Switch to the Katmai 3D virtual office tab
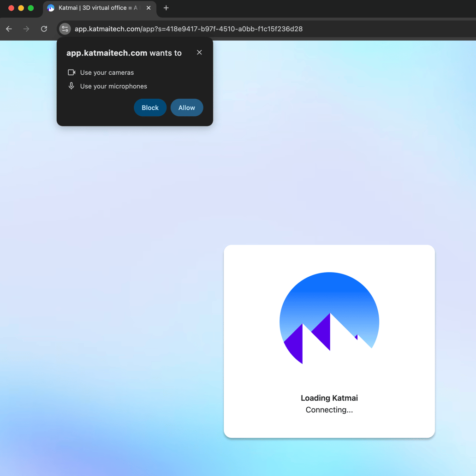Image resolution: width=476 pixels, height=476 pixels. click(x=99, y=8)
